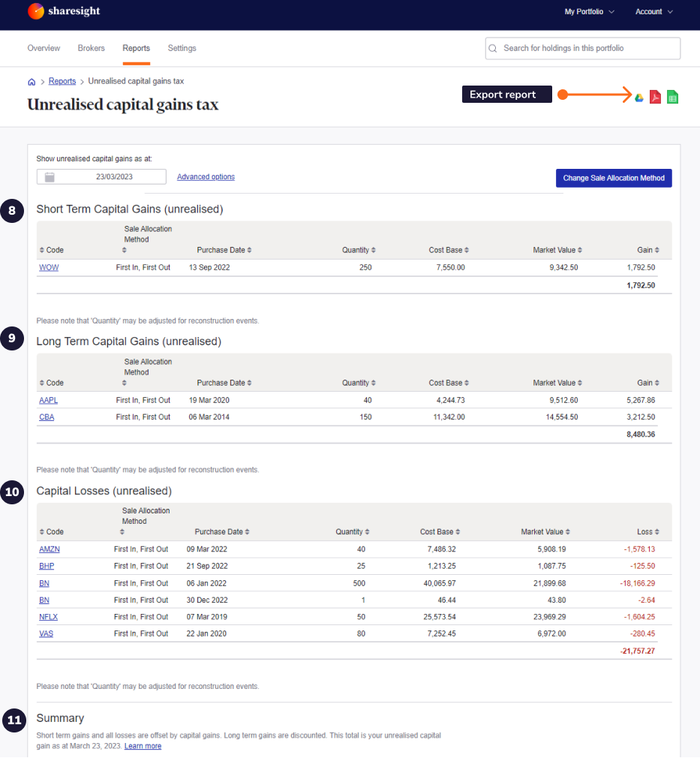Viewport: 700px width, 761px height.
Task: Click the 23/03/2023 date field
Action: click(x=101, y=177)
